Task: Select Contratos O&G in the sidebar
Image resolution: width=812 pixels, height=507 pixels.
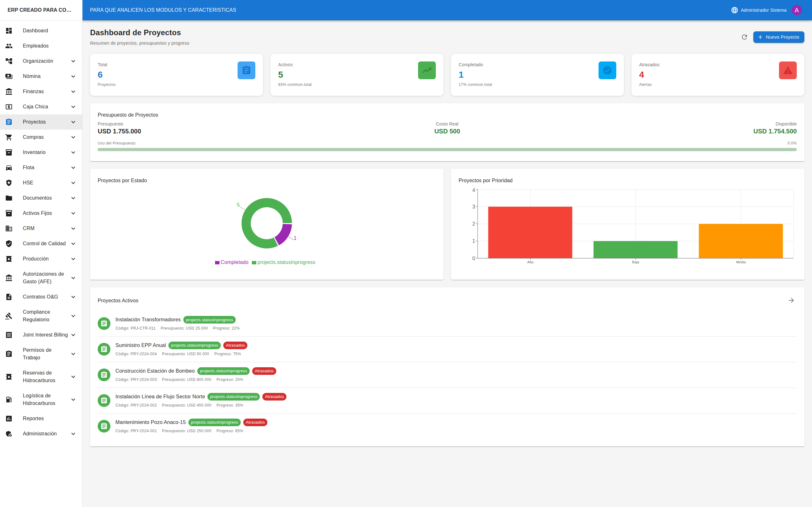Action: coord(41,296)
